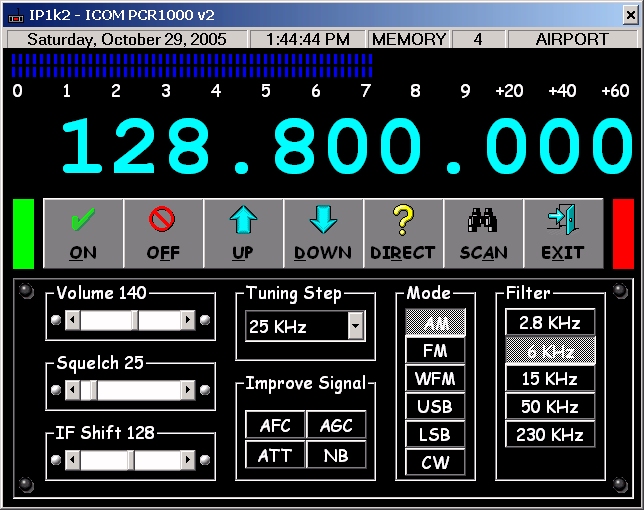
Task: Click the time 1:44:44 PM
Action: pyautogui.click(x=308, y=39)
